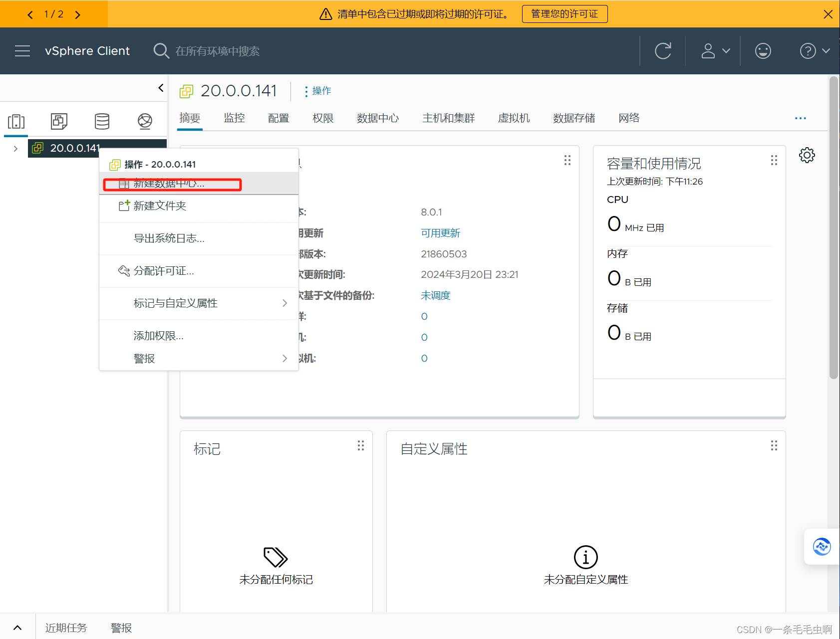Open the feedback smiley icon
Image resolution: width=840 pixels, height=639 pixels.
(763, 51)
